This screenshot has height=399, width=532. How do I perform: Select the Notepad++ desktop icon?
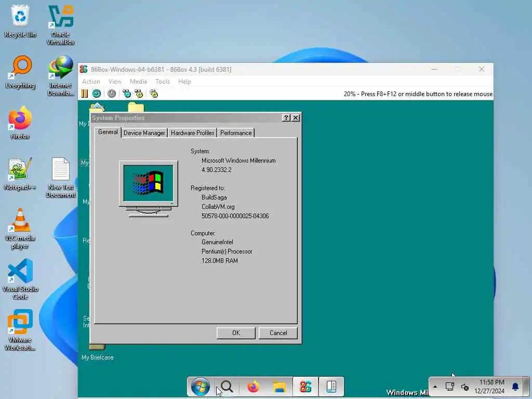(20, 174)
